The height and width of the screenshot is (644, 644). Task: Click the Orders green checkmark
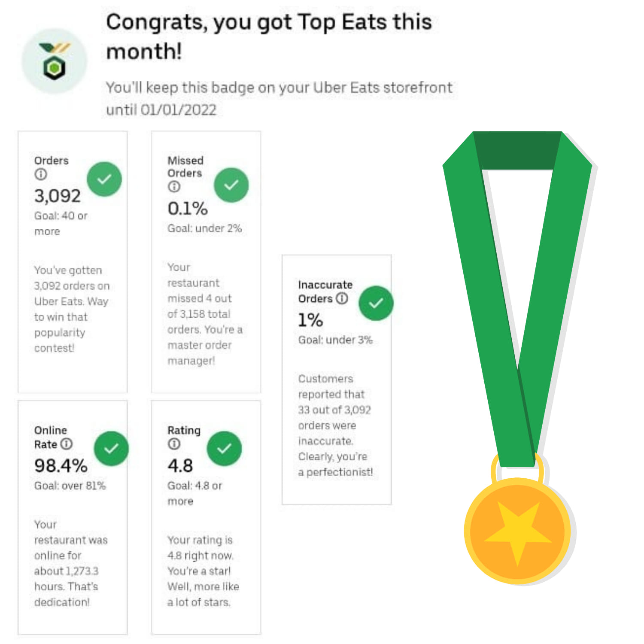(104, 179)
